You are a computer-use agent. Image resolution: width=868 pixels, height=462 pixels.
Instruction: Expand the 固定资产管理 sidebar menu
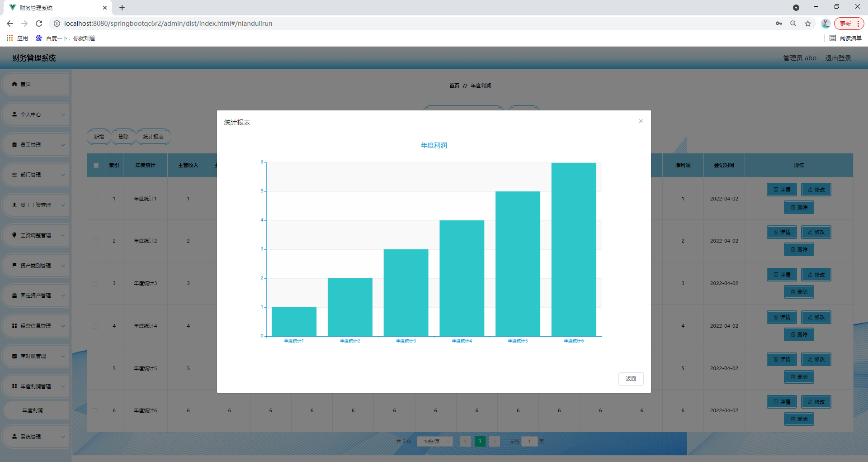coord(35,295)
